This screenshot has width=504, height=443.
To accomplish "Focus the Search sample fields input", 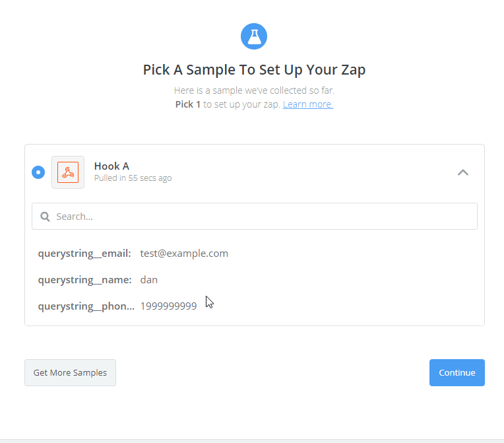I will pyautogui.click(x=264, y=217).
